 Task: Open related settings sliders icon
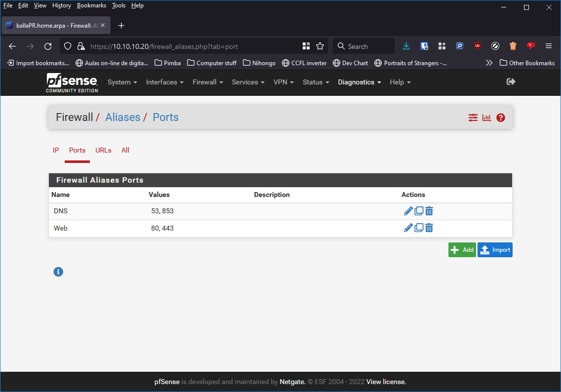(x=473, y=118)
